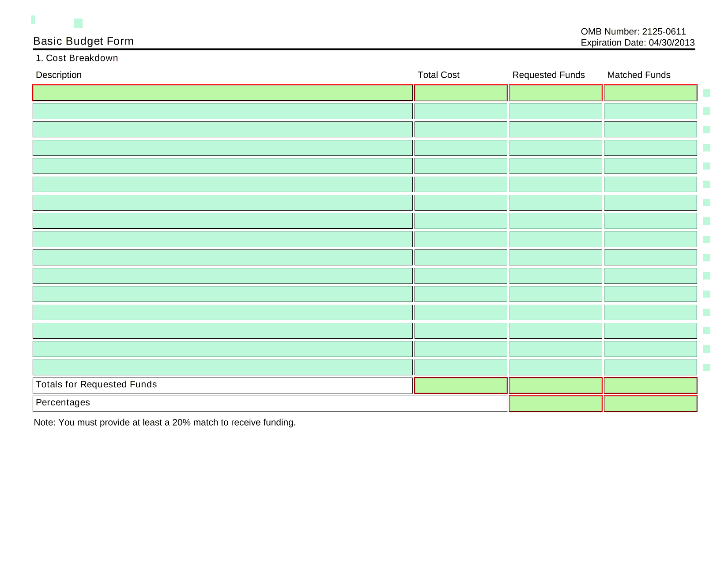This screenshot has height=563, width=728.
Task: Click the second row Total Cost field
Action: coord(460,111)
